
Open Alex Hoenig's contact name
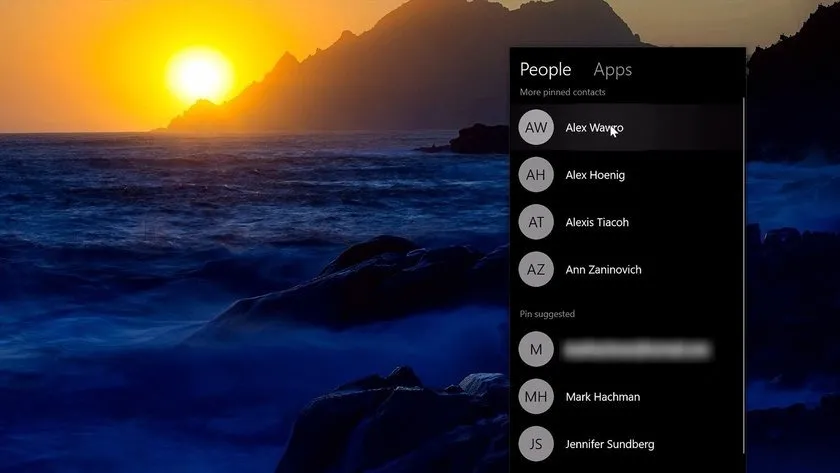[x=597, y=175]
